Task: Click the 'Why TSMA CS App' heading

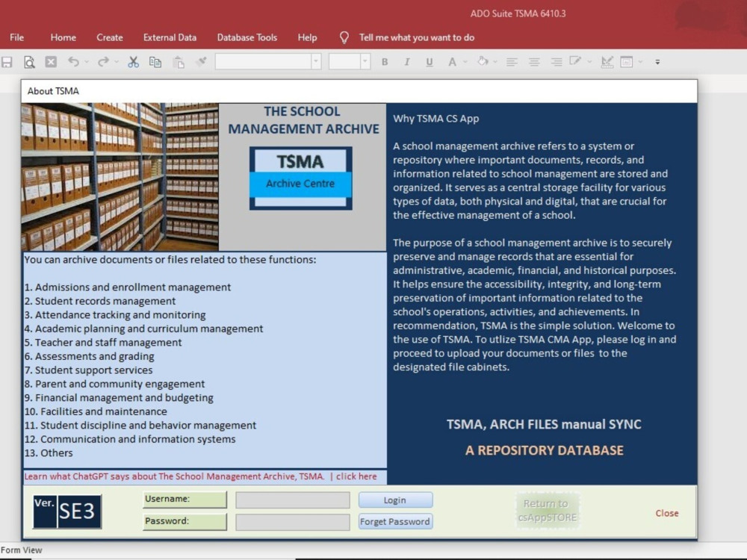Action: point(436,119)
